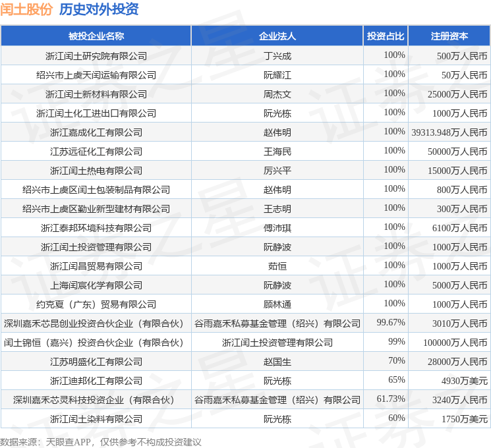
Task: Click legal person 丁兴成
Action: point(277,56)
